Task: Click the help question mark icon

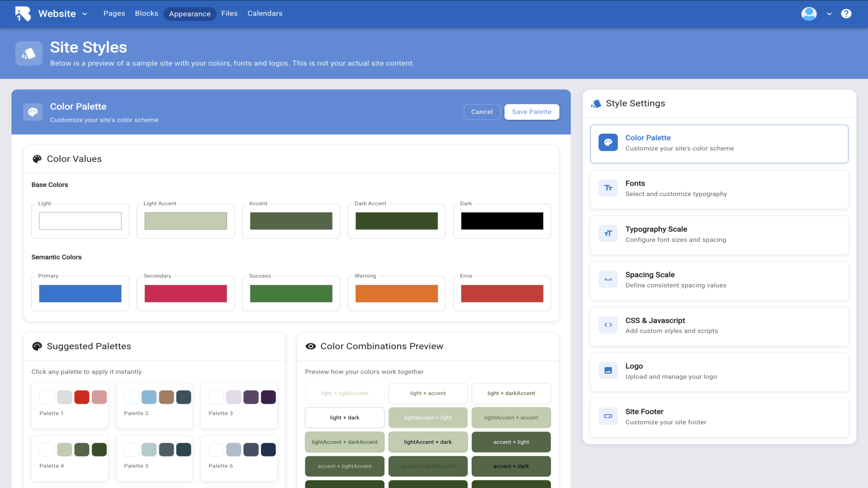Action: 846,14
